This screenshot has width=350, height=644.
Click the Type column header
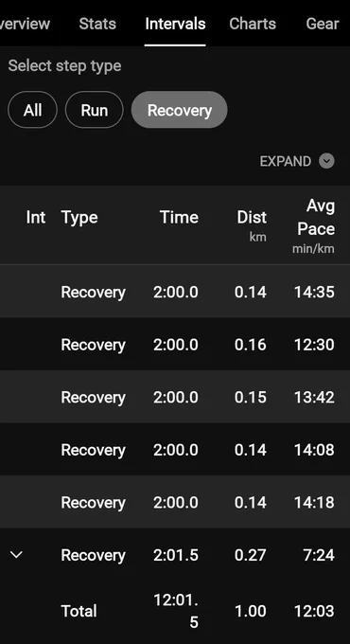coord(79,217)
